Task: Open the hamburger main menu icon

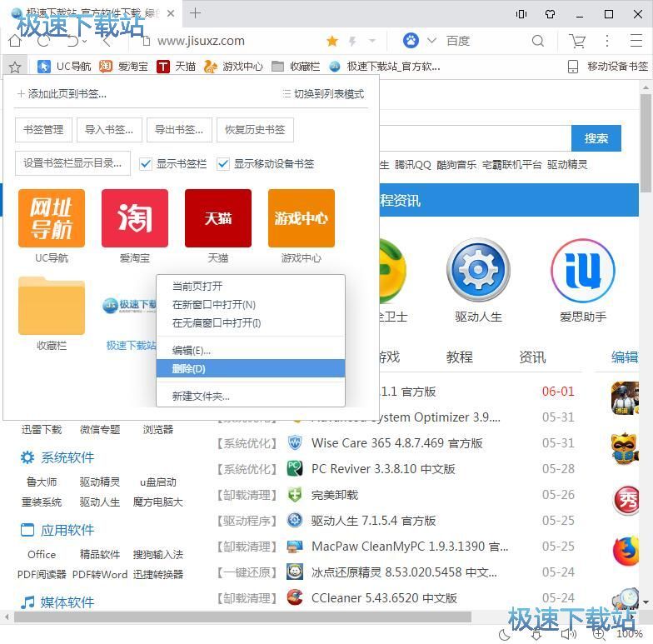Action: point(636,41)
